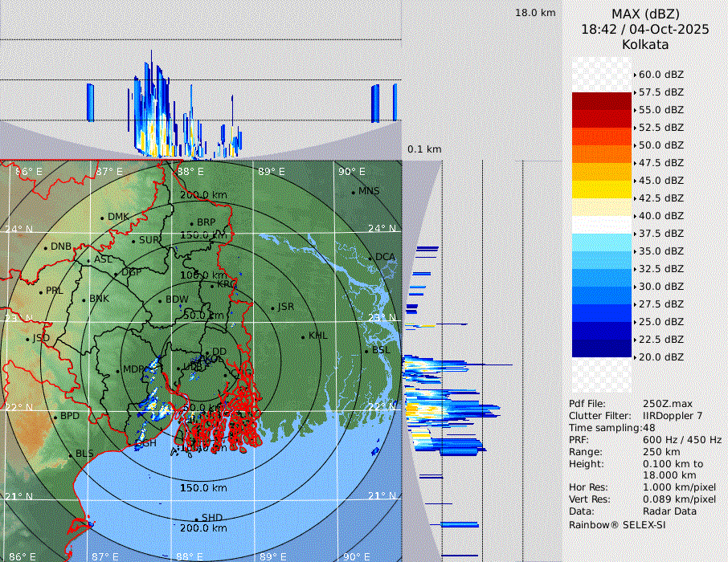Select the yellow swatch below 45.0 dBZ
The image size is (728, 562).
pyautogui.click(x=601, y=189)
